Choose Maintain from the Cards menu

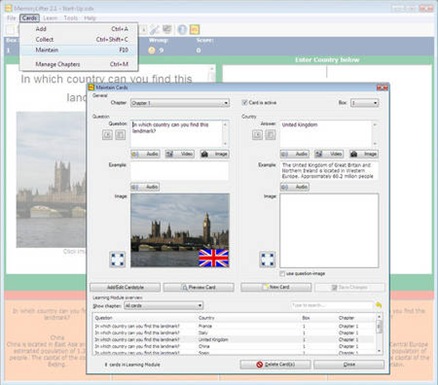pyautogui.click(x=79, y=50)
